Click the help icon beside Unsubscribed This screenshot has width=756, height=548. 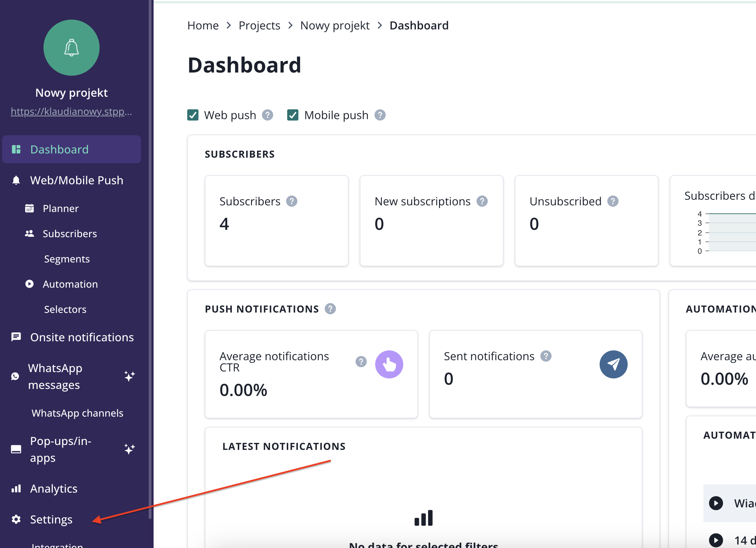(x=613, y=201)
